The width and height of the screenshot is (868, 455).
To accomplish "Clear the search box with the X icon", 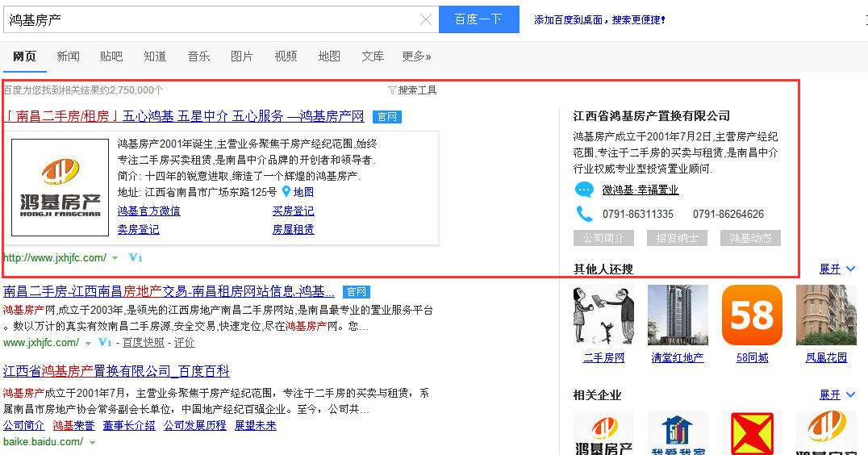I will (x=426, y=20).
